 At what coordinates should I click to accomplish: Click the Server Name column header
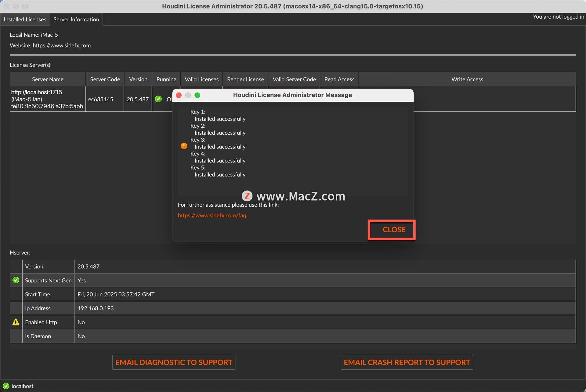[48, 79]
